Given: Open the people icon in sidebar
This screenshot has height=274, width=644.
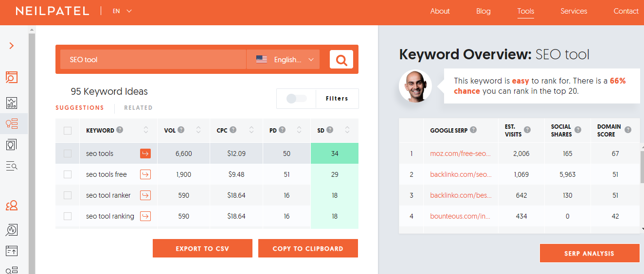Looking at the screenshot, I should 12,206.
